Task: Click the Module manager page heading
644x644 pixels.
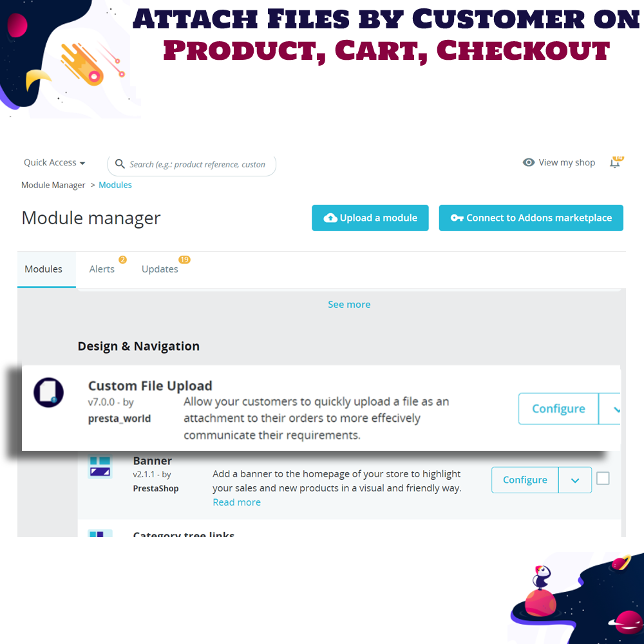Action: [x=91, y=218]
